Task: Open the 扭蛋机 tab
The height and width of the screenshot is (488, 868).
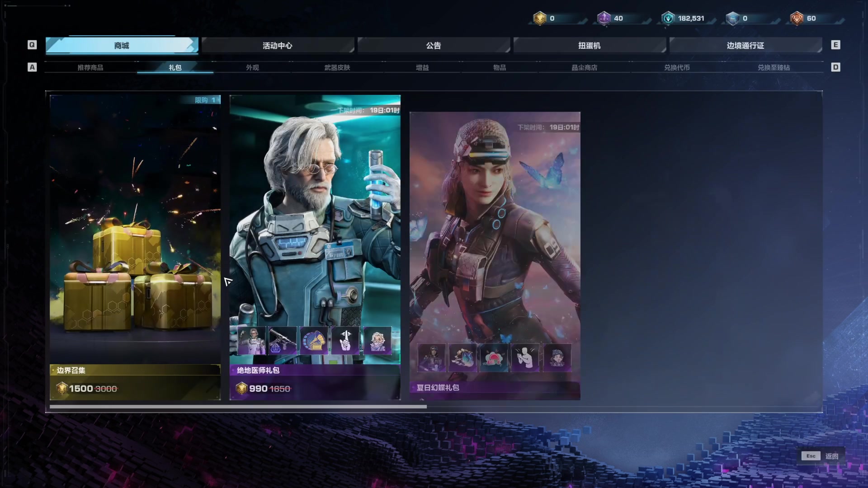Action: click(x=590, y=45)
